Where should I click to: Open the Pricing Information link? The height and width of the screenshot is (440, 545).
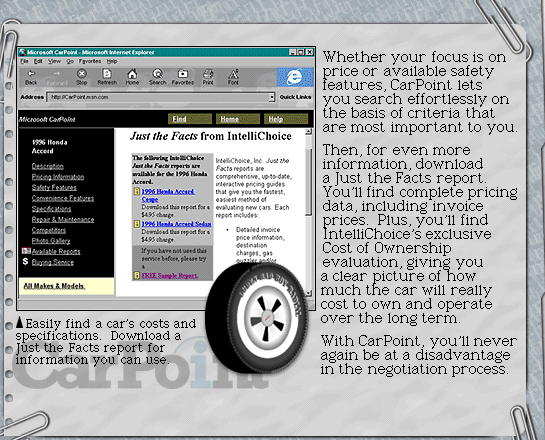pos(58,177)
